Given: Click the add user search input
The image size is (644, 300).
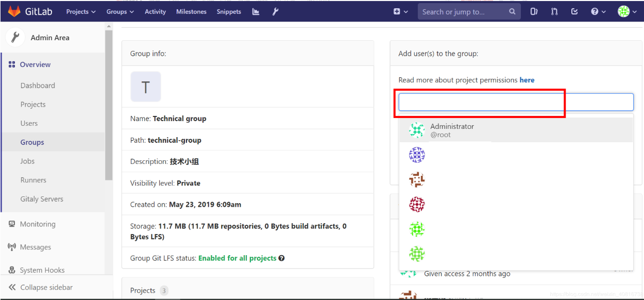Looking at the screenshot, I should pyautogui.click(x=516, y=102).
